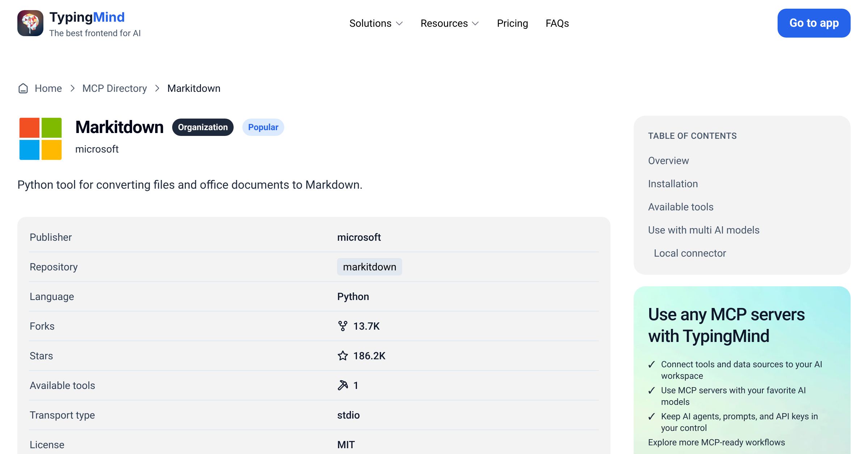Click Explore more MCP-ready workflows
The image size is (868, 454).
tap(716, 442)
